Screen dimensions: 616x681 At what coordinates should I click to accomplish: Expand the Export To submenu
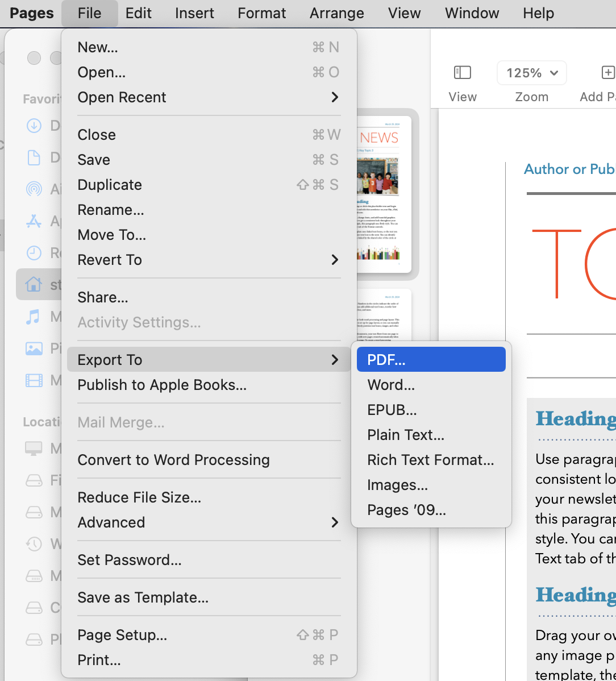[209, 360]
